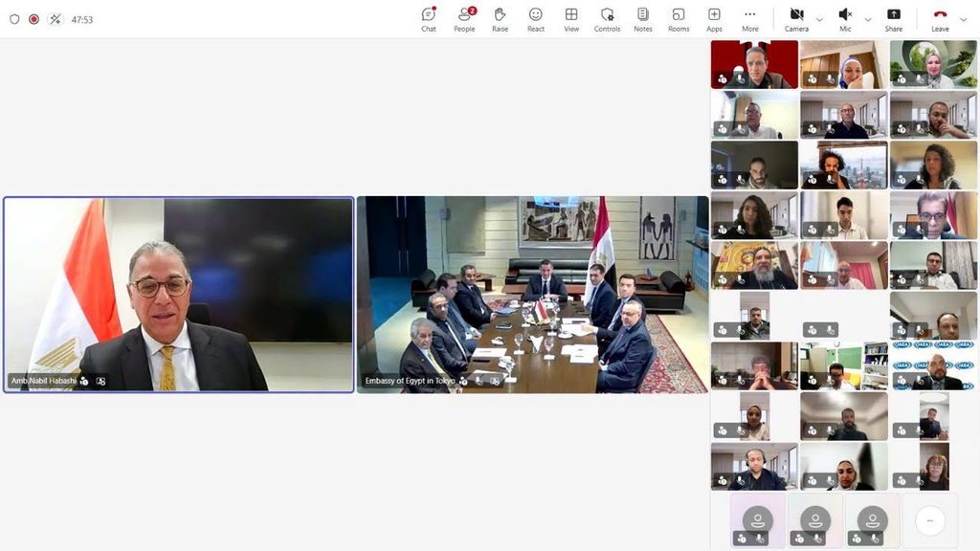The image size is (980, 551).
Task: Select the Amb. Nabil Habashi video tile
Action: 179,295
